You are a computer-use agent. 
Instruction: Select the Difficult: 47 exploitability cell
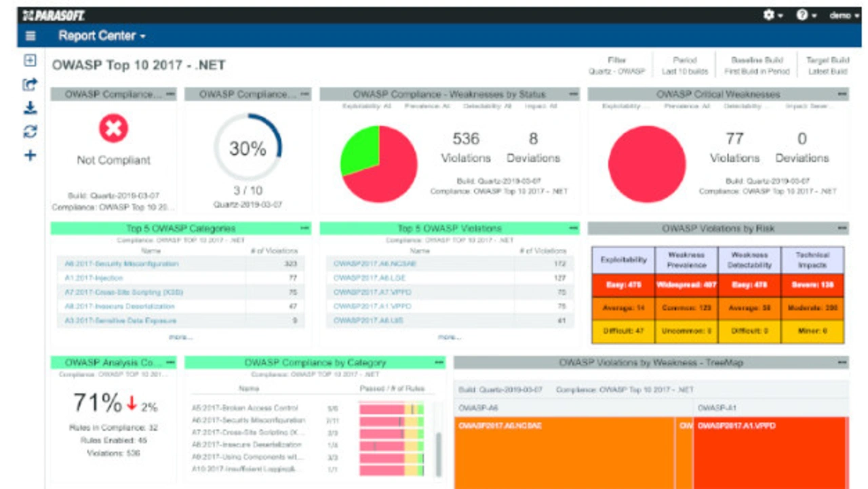(x=623, y=332)
